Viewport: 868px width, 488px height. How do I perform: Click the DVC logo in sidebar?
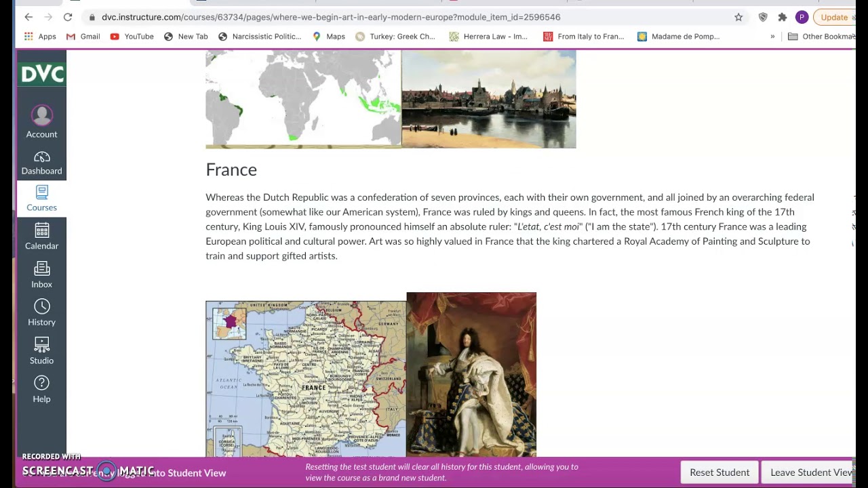pos(41,74)
